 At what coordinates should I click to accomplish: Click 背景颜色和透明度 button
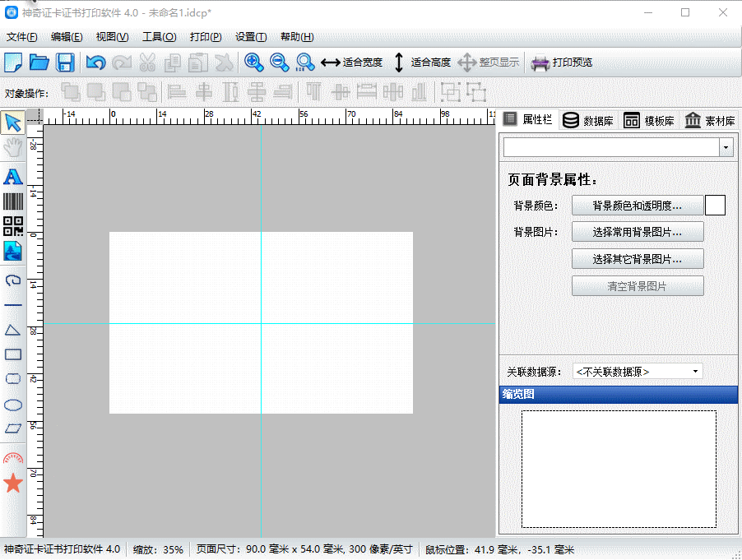638,206
